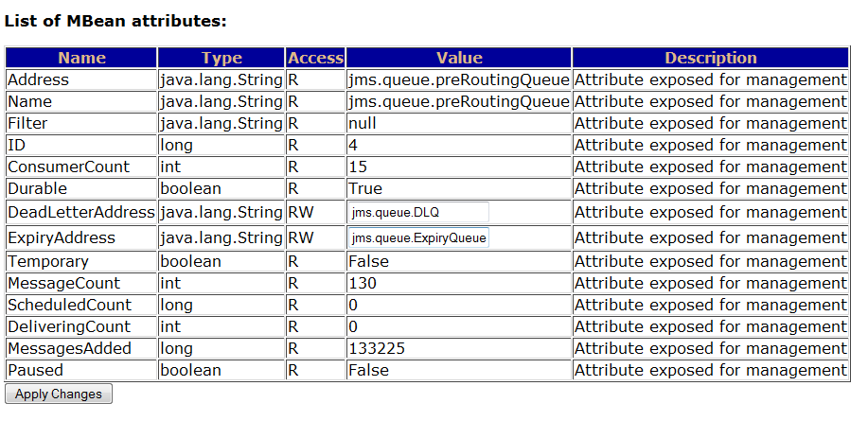Focus the DeadLetterAddress value field
This screenshot has height=421, width=868.
pos(418,213)
